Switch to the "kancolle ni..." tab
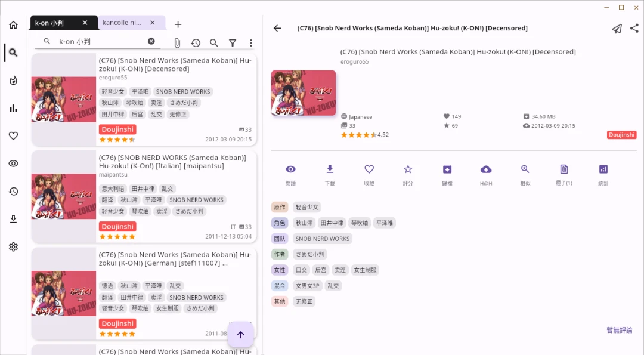 pos(122,23)
